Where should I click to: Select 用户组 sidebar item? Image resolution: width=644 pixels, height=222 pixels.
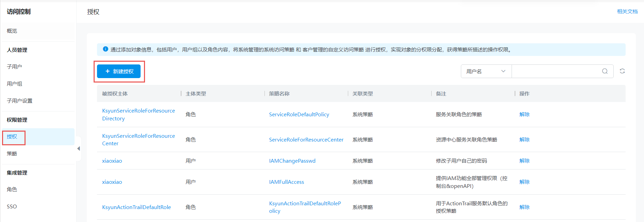pyautogui.click(x=14, y=84)
